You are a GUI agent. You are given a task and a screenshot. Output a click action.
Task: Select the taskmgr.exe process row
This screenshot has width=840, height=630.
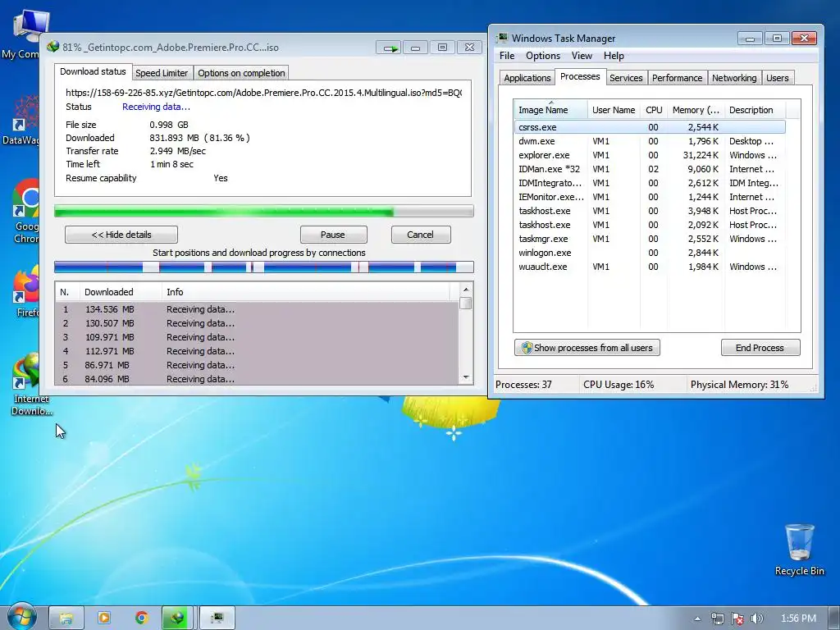tap(650, 239)
